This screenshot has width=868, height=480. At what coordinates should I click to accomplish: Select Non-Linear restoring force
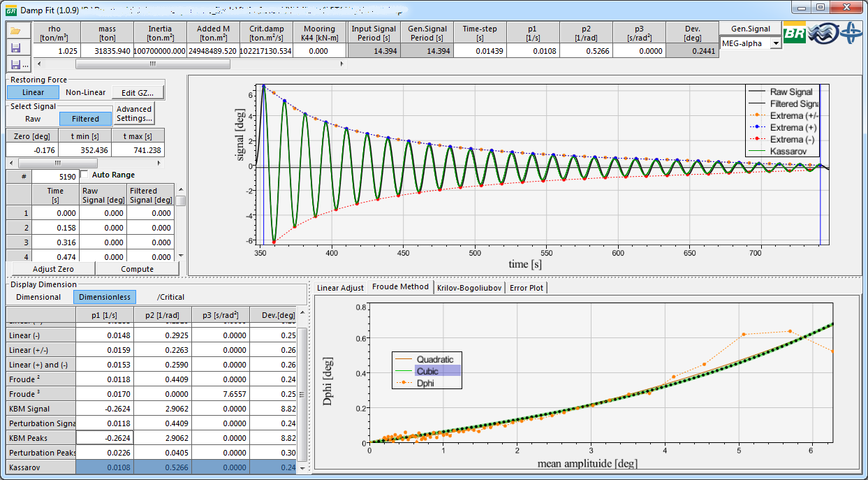[x=86, y=92]
